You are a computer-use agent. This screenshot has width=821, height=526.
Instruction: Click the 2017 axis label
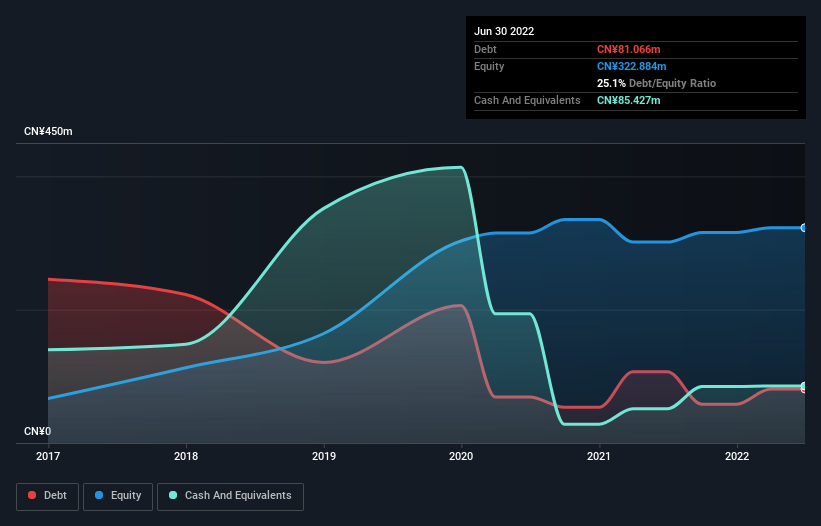48,456
